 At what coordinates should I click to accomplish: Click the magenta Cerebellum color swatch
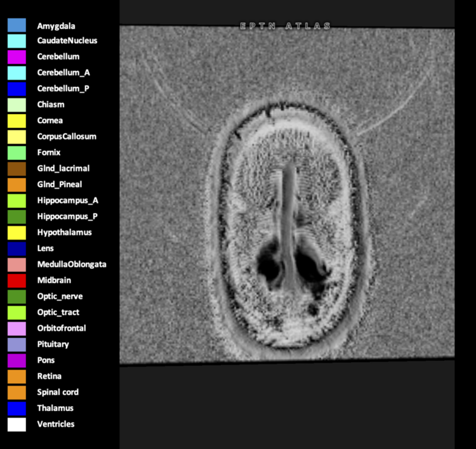(x=17, y=57)
